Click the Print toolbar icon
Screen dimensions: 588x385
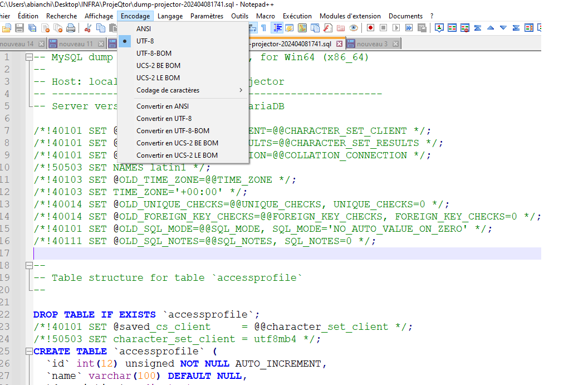click(x=71, y=28)
